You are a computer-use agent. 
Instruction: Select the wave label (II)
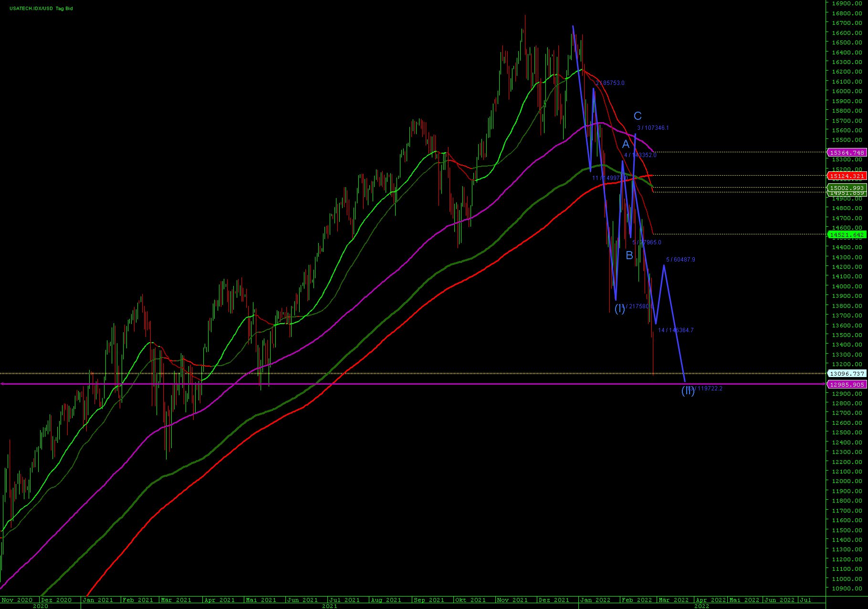point(688,391)
